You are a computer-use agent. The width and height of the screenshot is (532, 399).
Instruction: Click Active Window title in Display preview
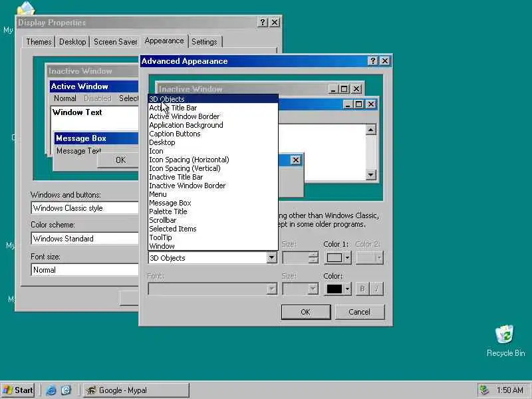click(80, 86)
